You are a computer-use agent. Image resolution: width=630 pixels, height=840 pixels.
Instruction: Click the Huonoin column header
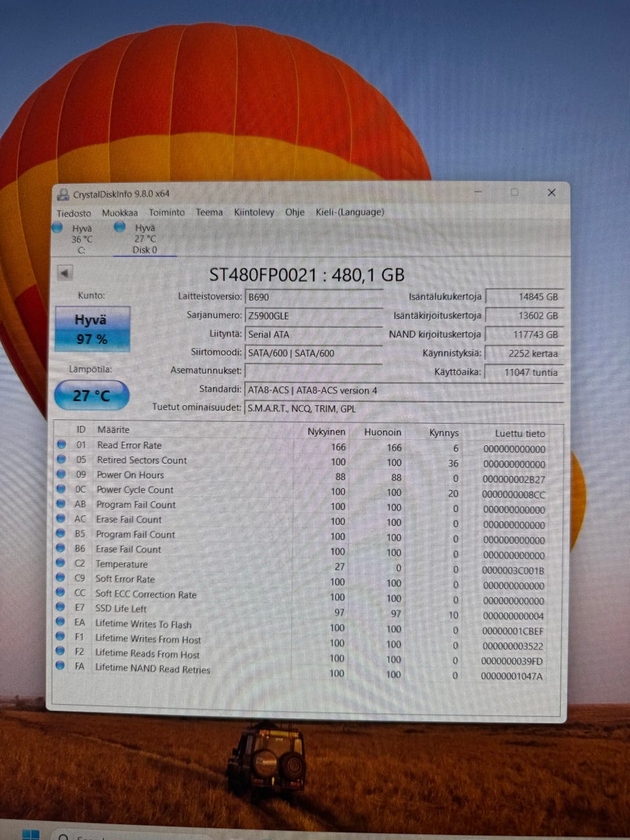tap(383, 432)
